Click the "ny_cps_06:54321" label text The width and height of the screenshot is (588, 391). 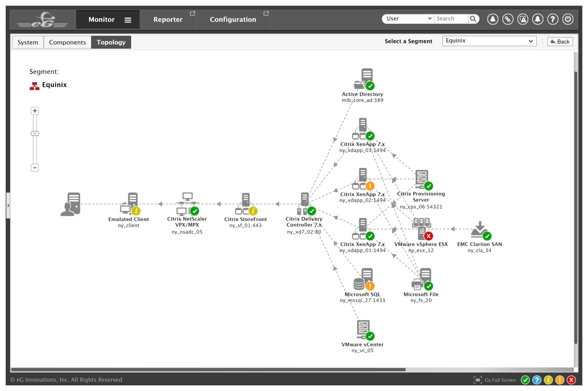click(x=420, y=207)
